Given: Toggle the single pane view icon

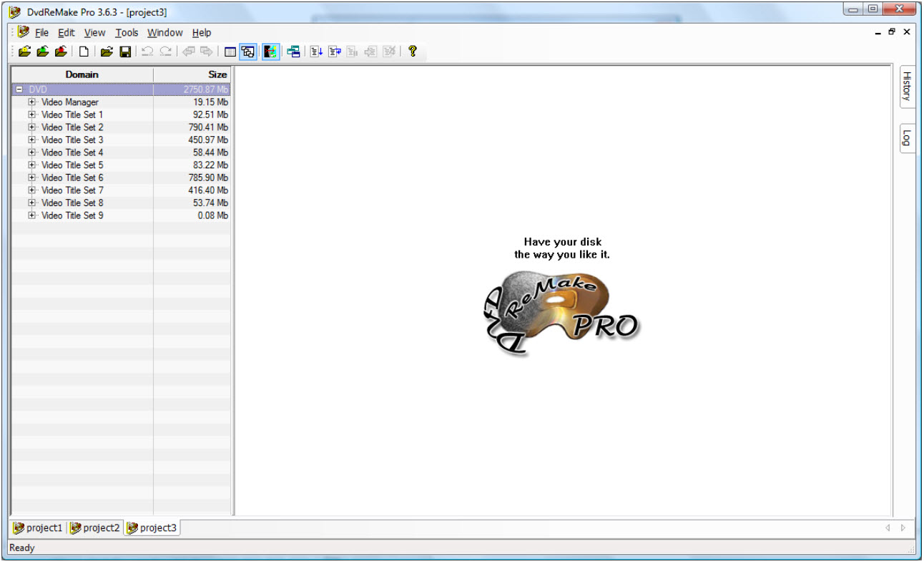Looking at the screenshot, I should (x=230, y=52).
